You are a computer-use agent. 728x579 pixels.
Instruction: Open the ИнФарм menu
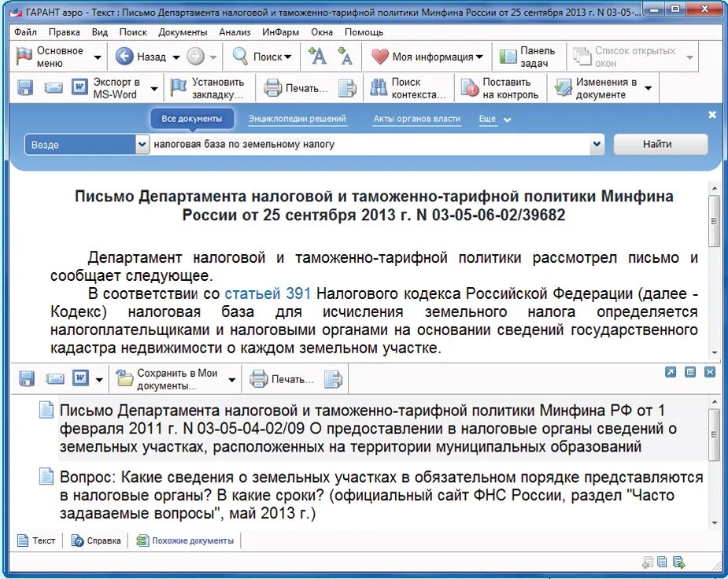(280, 32)
